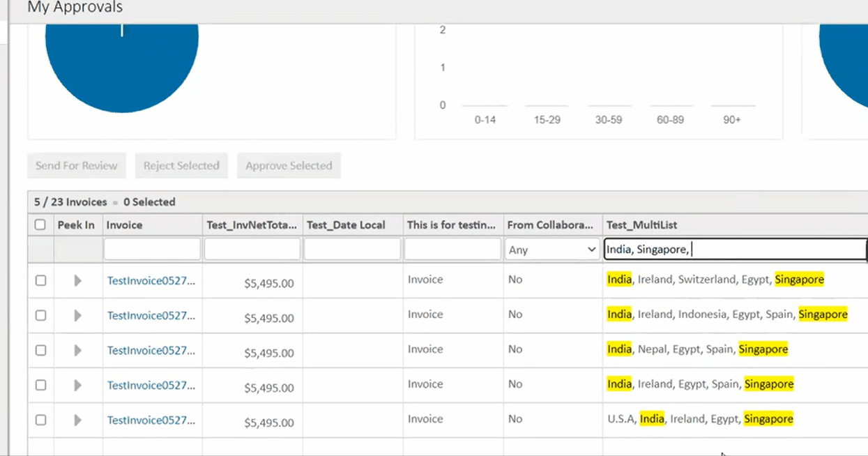The width and height of the screenshot is (868, 456).
Task: Click the Approve Selected button
Action: coord(289,165)
